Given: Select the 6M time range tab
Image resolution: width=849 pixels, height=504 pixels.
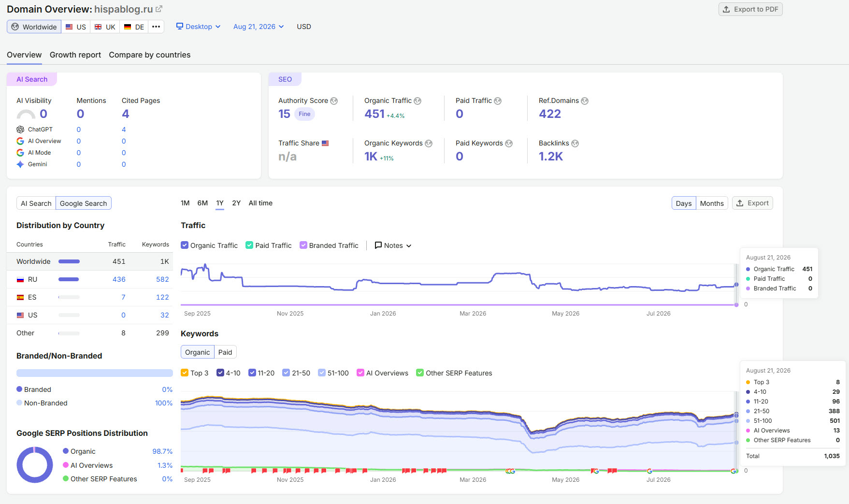Looking at the screenshot, I should click(202, 203).
